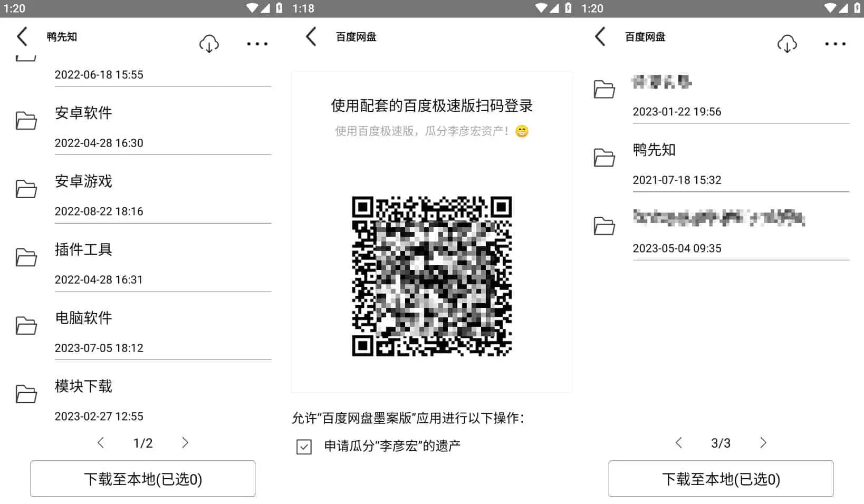Tap the download icon in 鸭先知 folder view
This screenshot has height=504, width=864.
pos(209,43)
